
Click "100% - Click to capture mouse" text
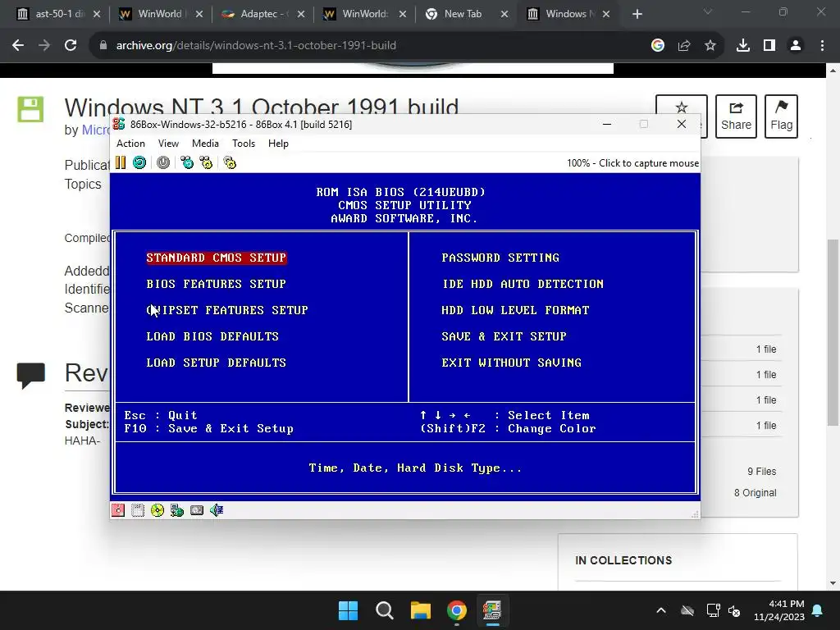tap(632, 163)
